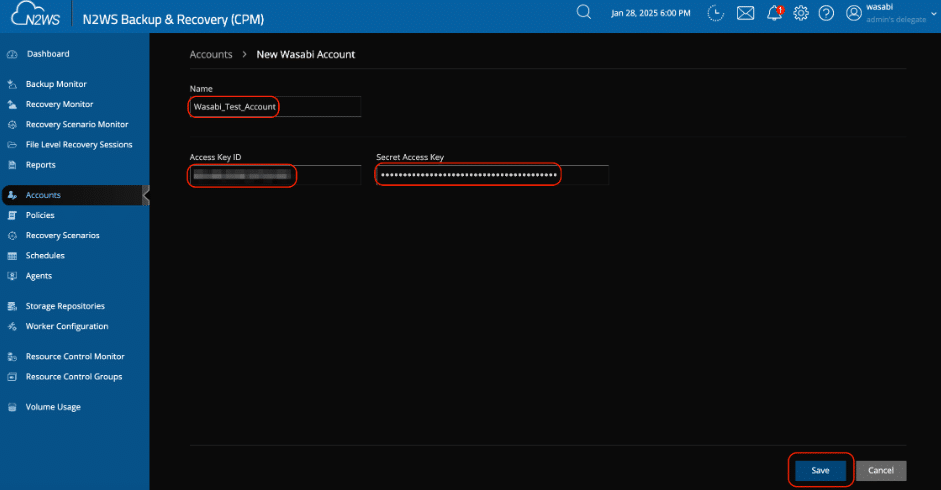Open Recovery Scenario Monitor menu item
This screenshot has height=490, width=941.
coord(77,124)
